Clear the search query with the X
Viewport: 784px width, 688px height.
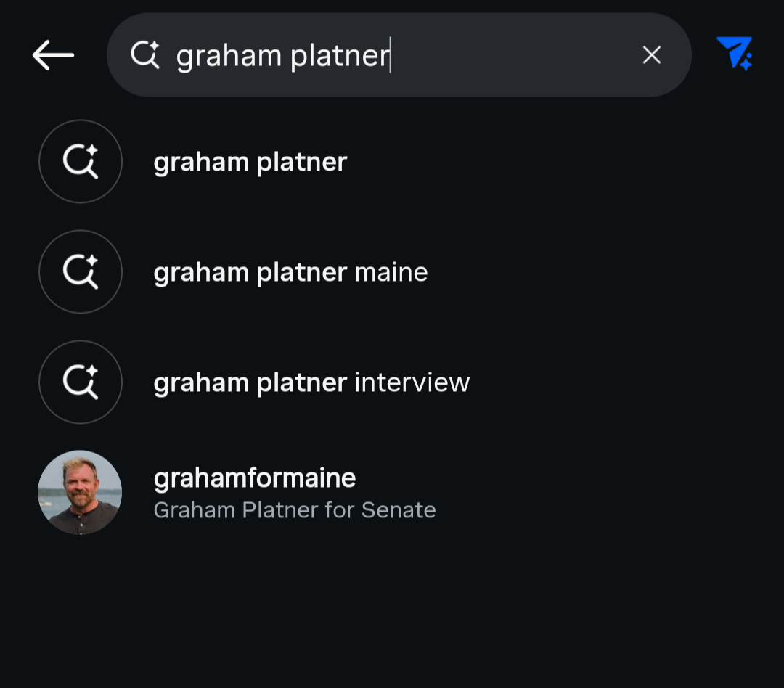coord(651,55)
